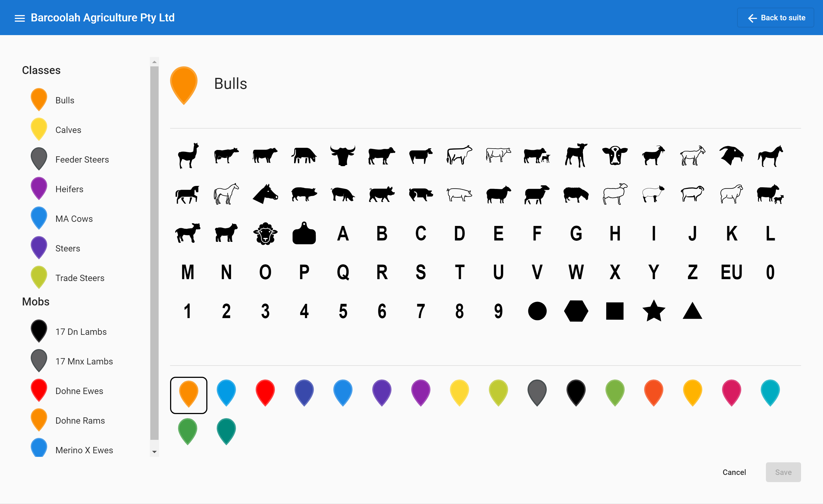This screenshot has height=504, width=823.
Task: Select the Steers class item
Action: 67,248
